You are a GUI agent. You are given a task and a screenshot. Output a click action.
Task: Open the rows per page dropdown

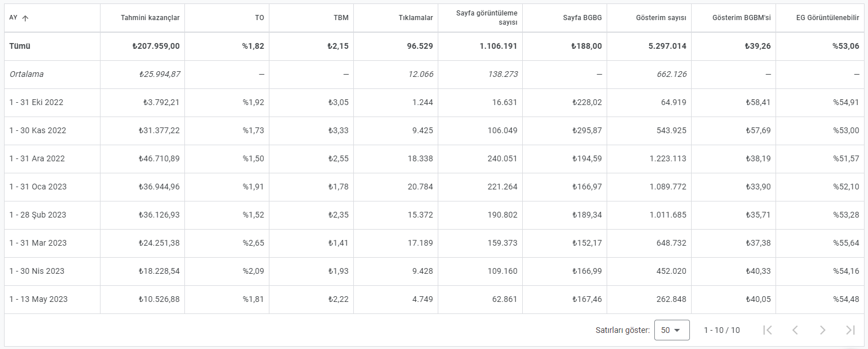[672, 330]
